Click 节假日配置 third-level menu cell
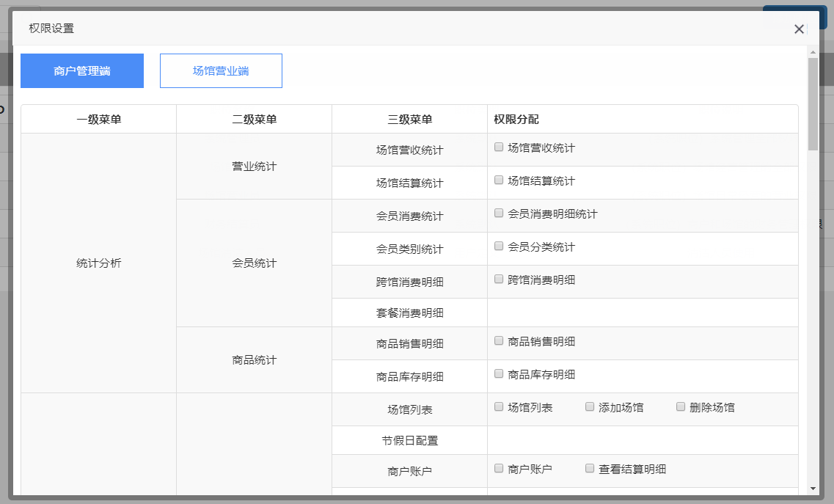The width and height of the screenshot is (834, 504). click(x=409, y=441)
